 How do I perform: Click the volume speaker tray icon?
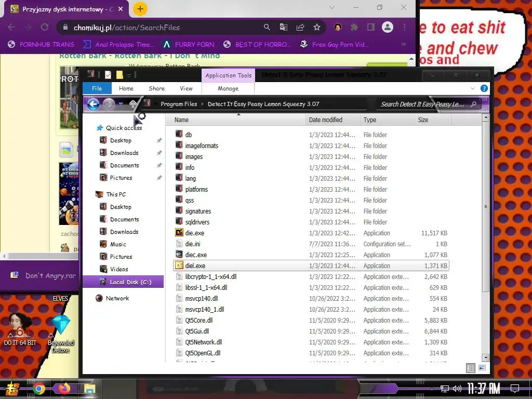tap(457, 389)
